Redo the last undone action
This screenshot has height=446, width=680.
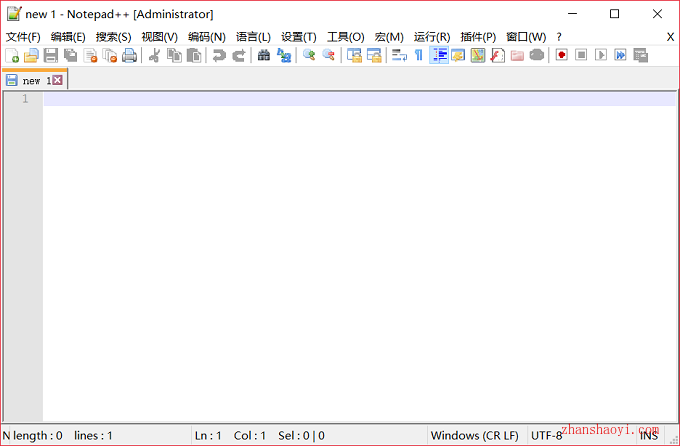click(239, 56)
